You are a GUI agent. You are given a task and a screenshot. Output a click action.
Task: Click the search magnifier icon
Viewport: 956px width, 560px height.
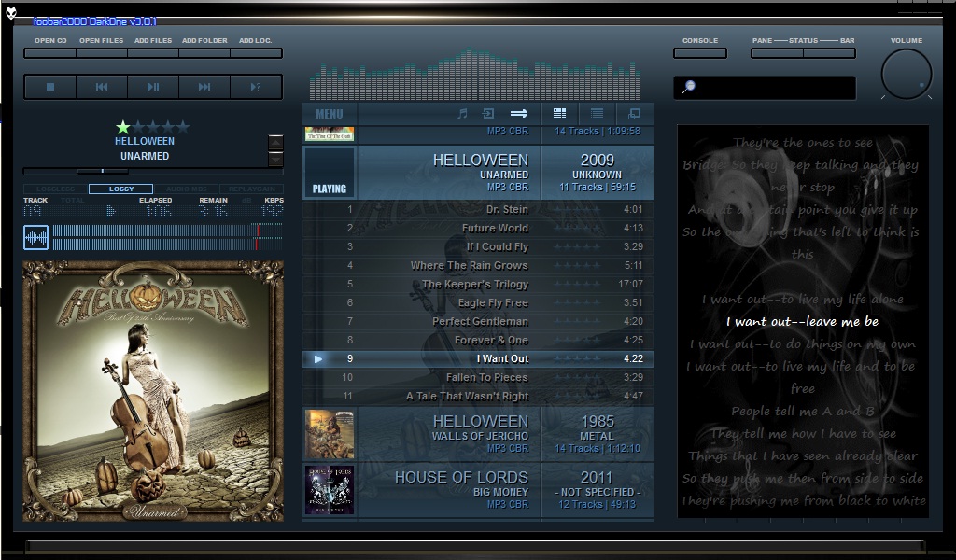click(x=688, y=87)
